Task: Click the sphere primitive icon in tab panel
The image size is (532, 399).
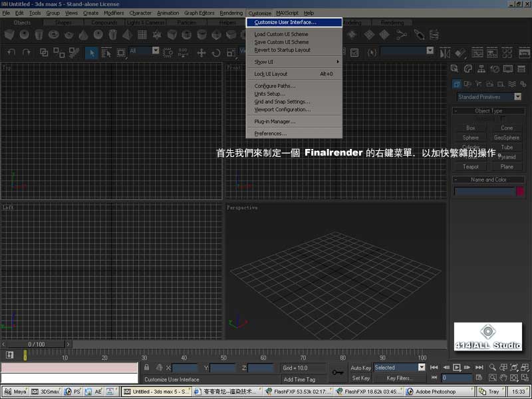Action: coord(24,35)
